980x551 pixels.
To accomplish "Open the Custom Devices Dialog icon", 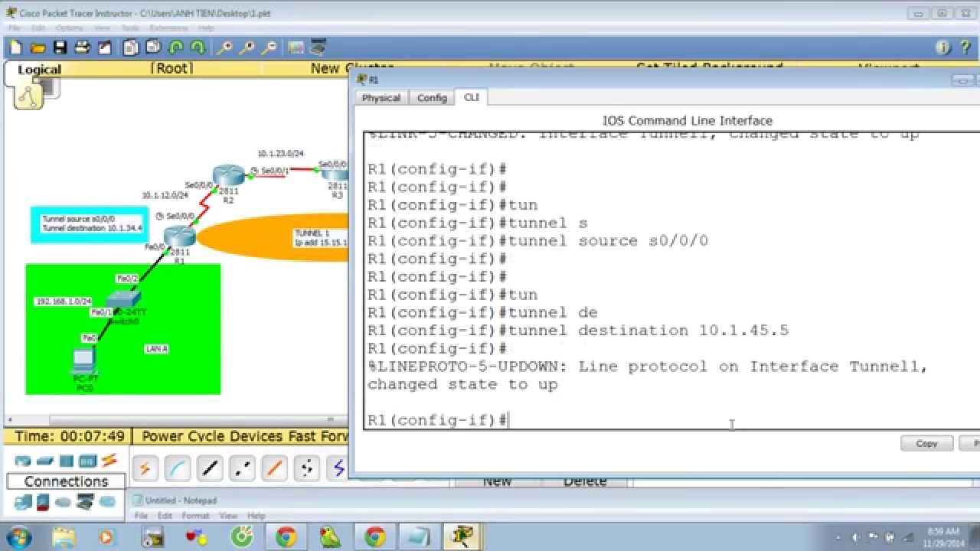I will [x=318, y=47].
